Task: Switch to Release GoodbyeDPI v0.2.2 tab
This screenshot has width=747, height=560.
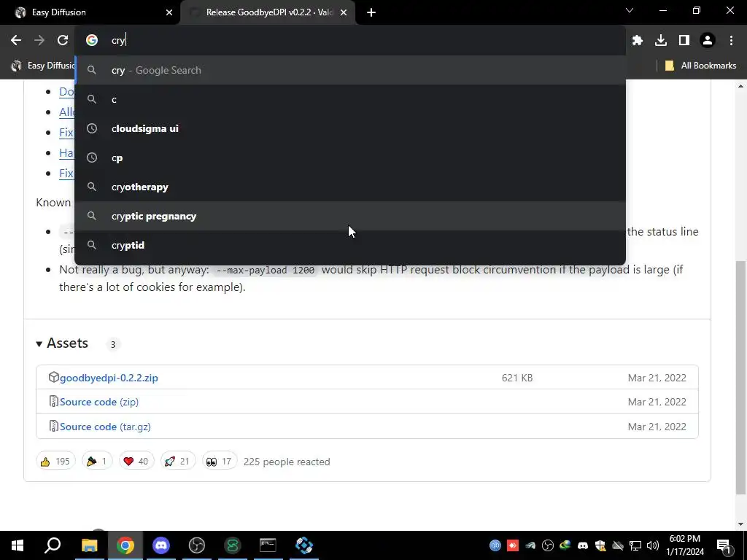Action: point(268,12)
